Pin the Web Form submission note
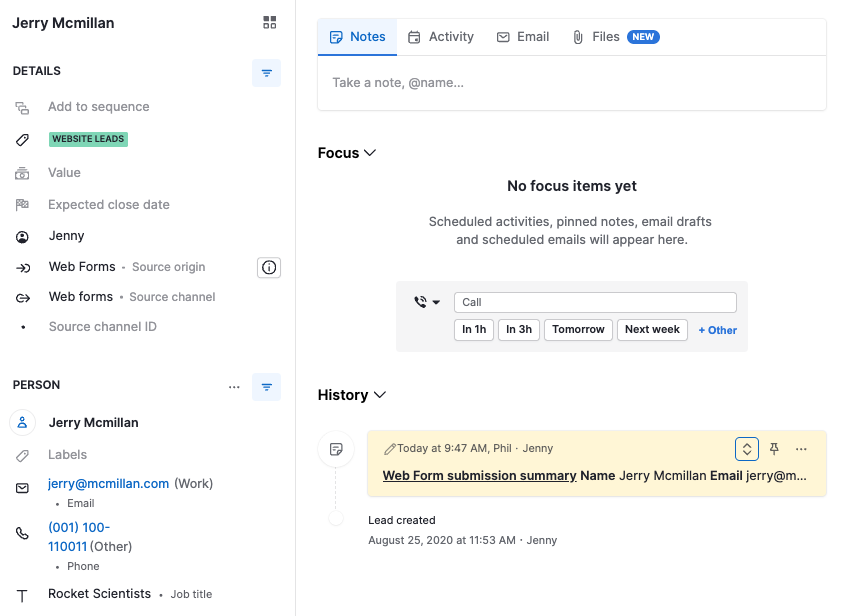Screen dimensions: 847x616 pyautogui.click(x=774, y=449)
